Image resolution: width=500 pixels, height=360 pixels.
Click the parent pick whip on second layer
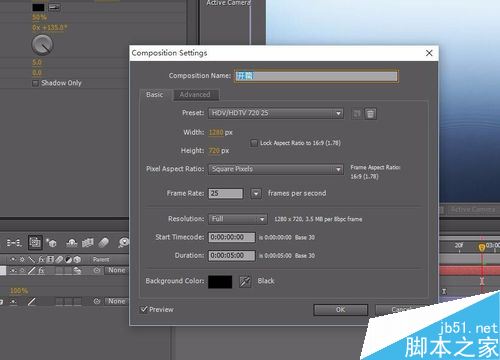pos(97,301)
